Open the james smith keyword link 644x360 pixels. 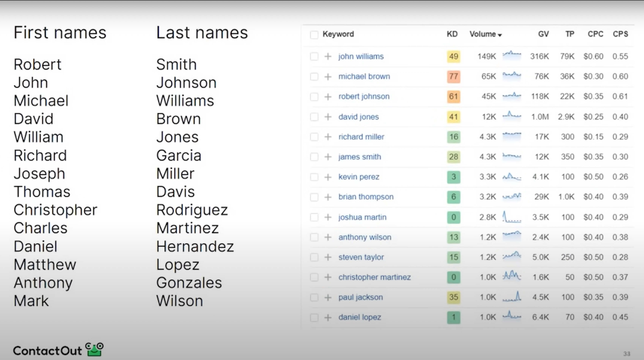359,157
